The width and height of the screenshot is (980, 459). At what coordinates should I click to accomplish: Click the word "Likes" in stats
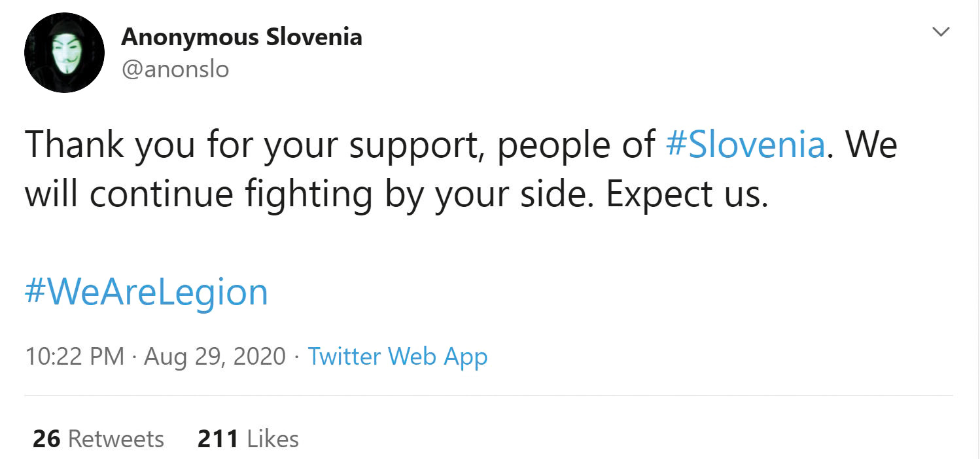coord(273,439)
